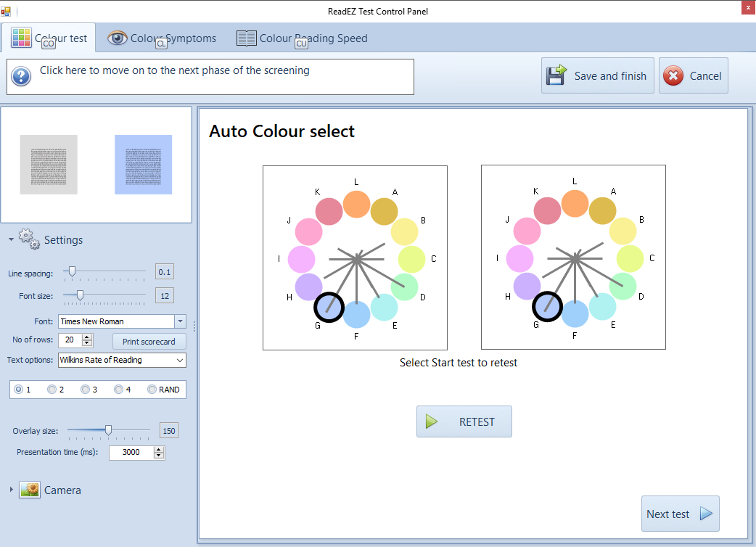Screen dimensions: 756x547
Task: Click the eye icon for Colour Symptoms
Action: (118, 38)
